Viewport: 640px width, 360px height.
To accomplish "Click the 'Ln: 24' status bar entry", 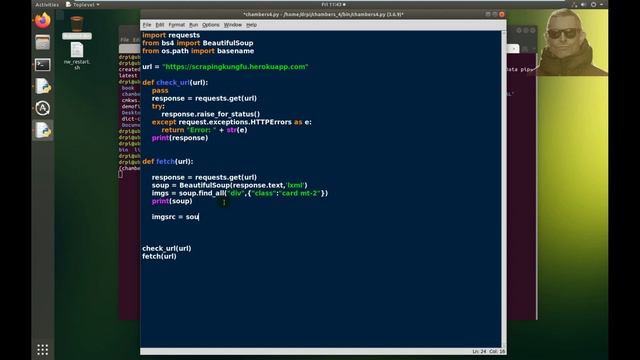I will pos(479,351).
